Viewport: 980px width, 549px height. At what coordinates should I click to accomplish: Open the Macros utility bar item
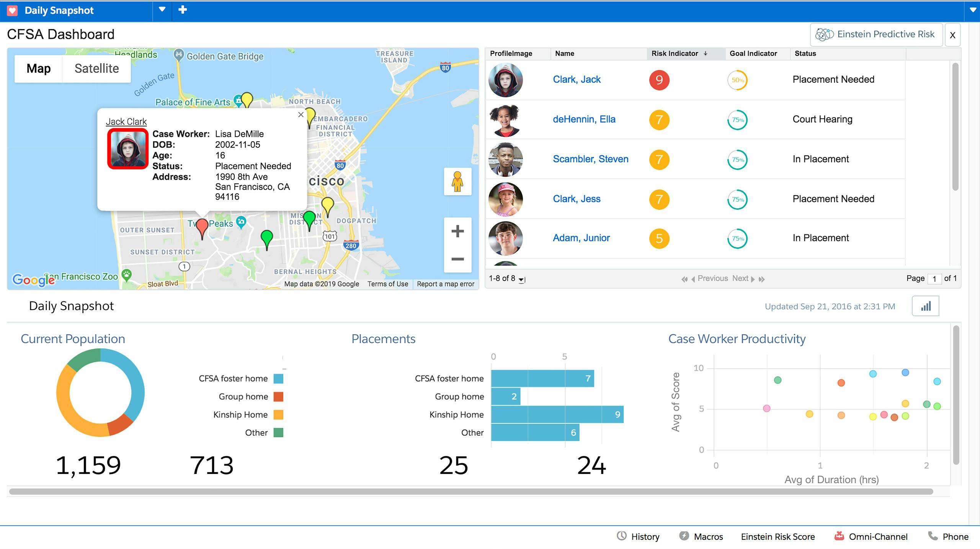coord(701,536)
